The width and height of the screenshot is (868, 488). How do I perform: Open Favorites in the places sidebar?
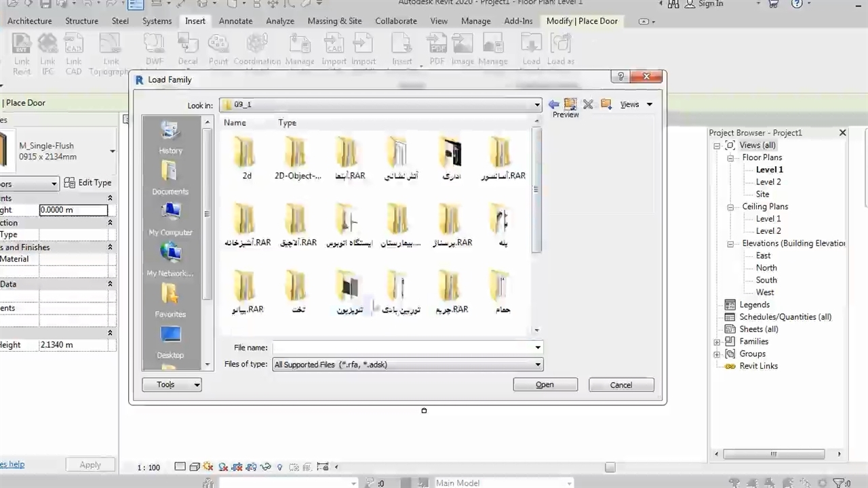[x=170, y=300]
